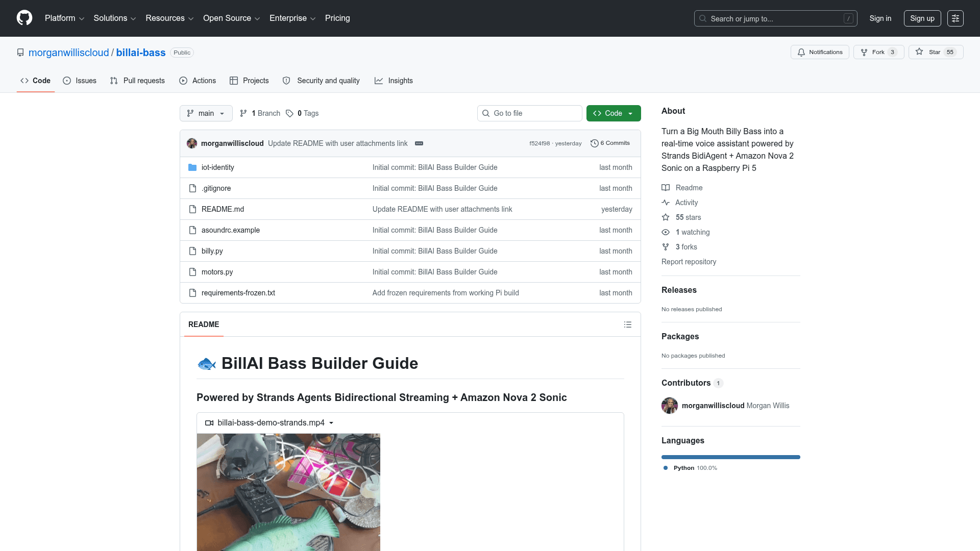View the 6 Commits history

610,143
